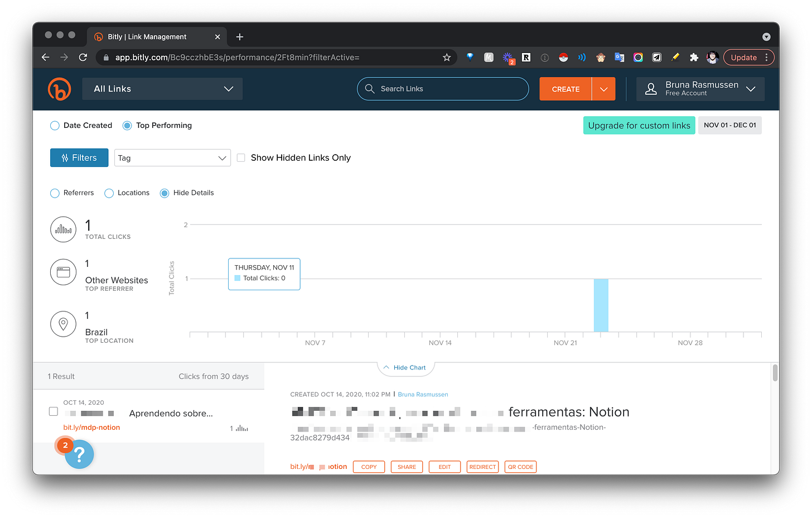Viewport: 812px width, 518px height.
Task: Click the yellow highlighter extension icon
Action: pos(675,57)
